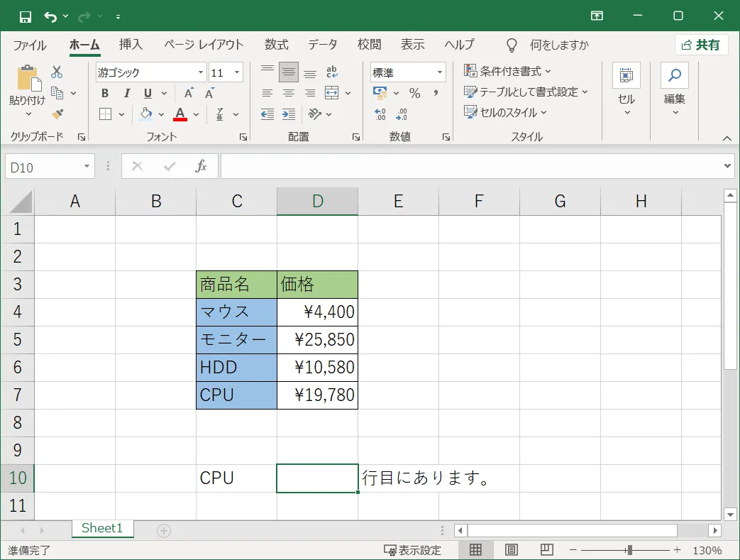The height and width of the screenshot is (560, 740).
Task: Open the ファイル tab
Action: coord(30,45)
